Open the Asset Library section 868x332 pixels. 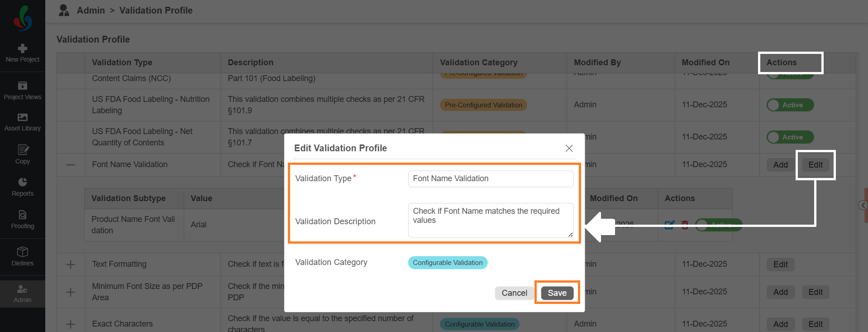click(23, 122)
